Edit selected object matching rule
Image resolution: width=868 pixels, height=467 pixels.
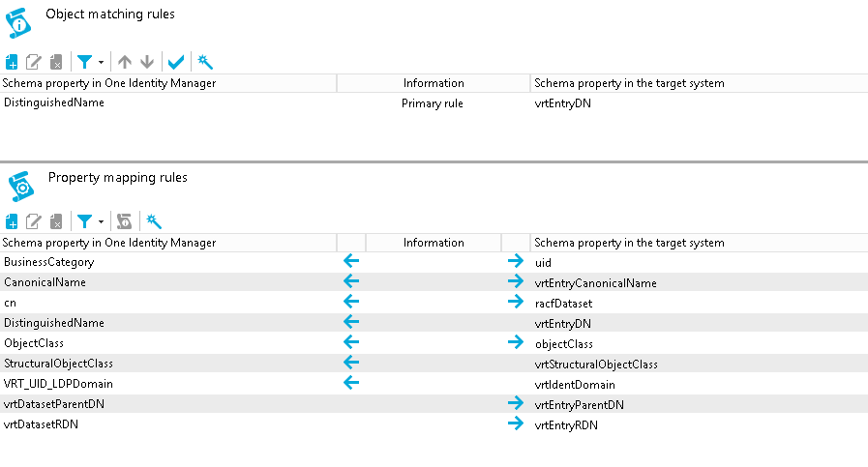[x=34, y=62]
